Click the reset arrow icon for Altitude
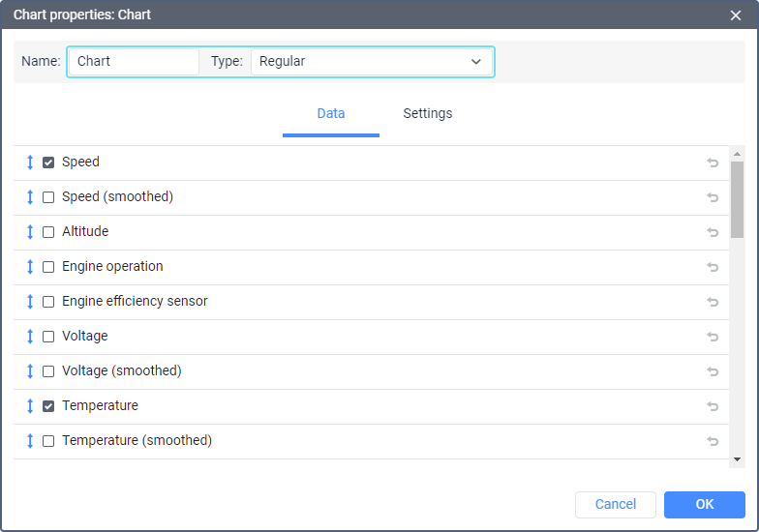This screenshot has width=759, height=532. (713, 232)
